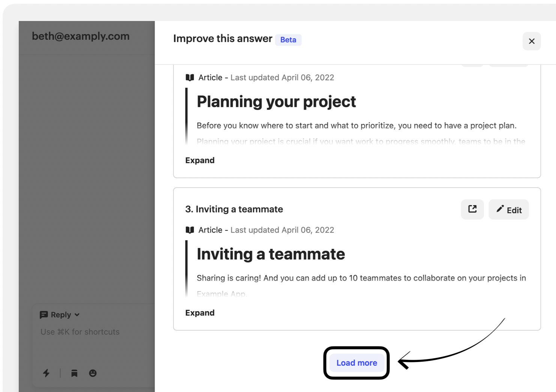This screenshot has height=392, width=556.
Task: Open the Reply type dropdown chevron
Action: click(77, 315)
